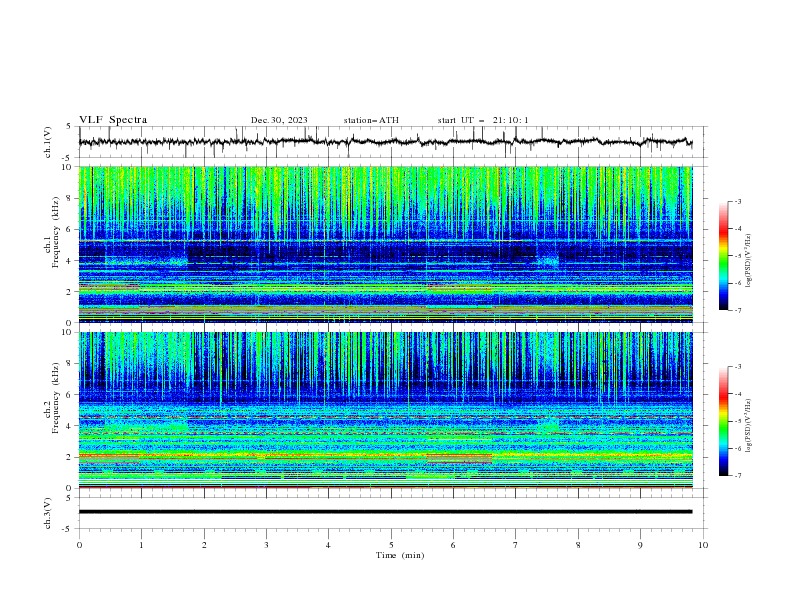Screen dimensions: 792x612
Task: Click the 'VLF Spectra' title text
Action: tap(113, 120)
